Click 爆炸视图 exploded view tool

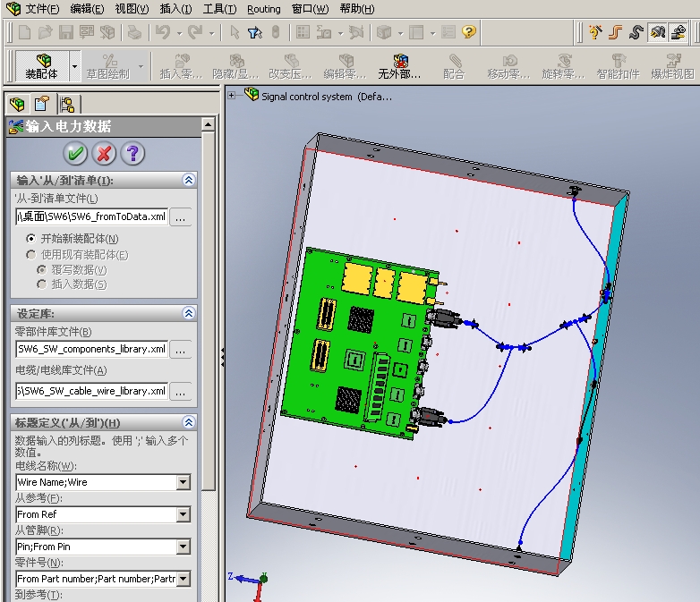pyautogui.click(x=673, y=66)
